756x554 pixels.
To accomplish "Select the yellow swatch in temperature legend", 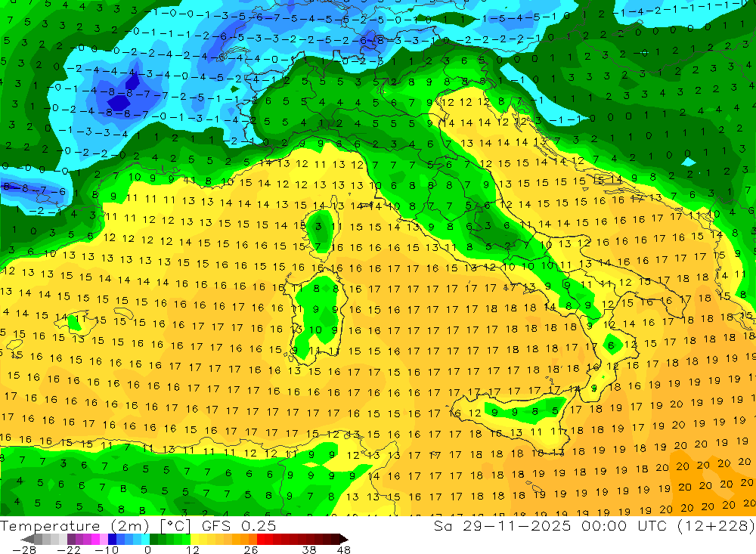I will coord(195,539).
